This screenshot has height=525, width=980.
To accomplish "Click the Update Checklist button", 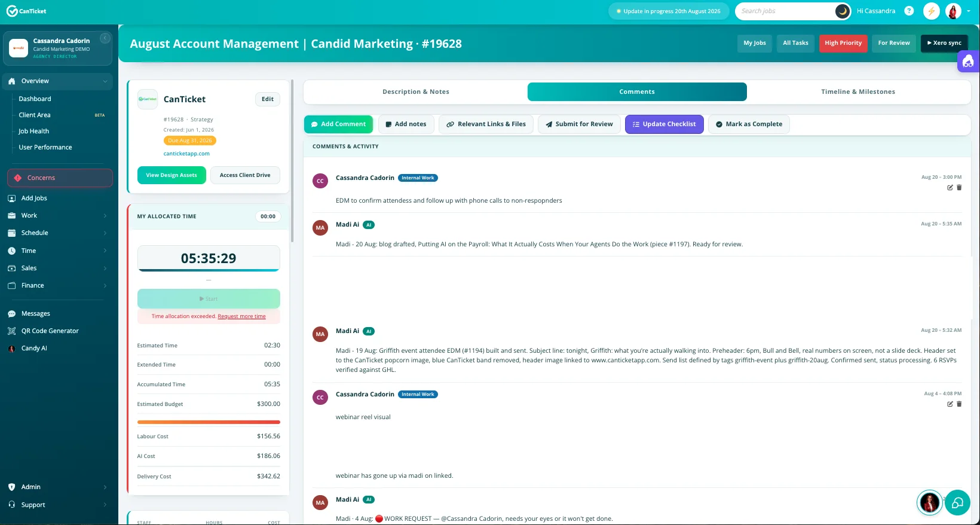I will [664, 124].
